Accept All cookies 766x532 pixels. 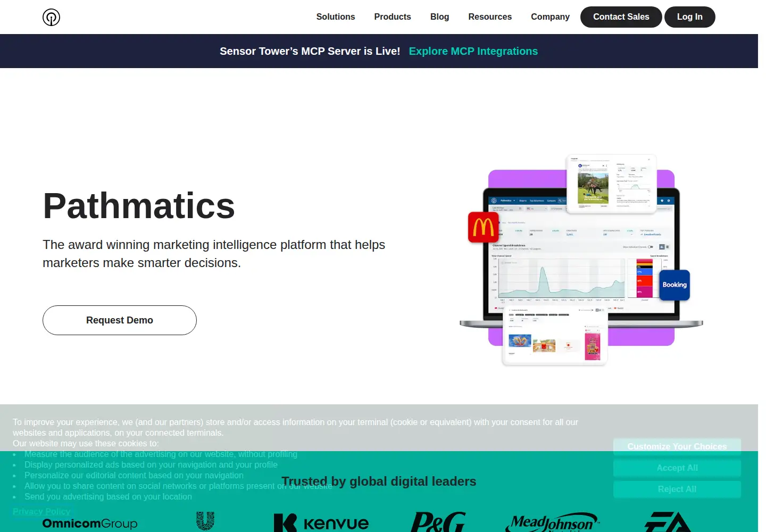(x=677, y=468)
